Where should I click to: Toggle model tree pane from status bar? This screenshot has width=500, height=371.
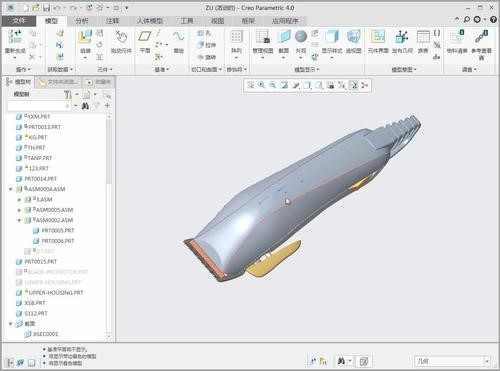10,362
